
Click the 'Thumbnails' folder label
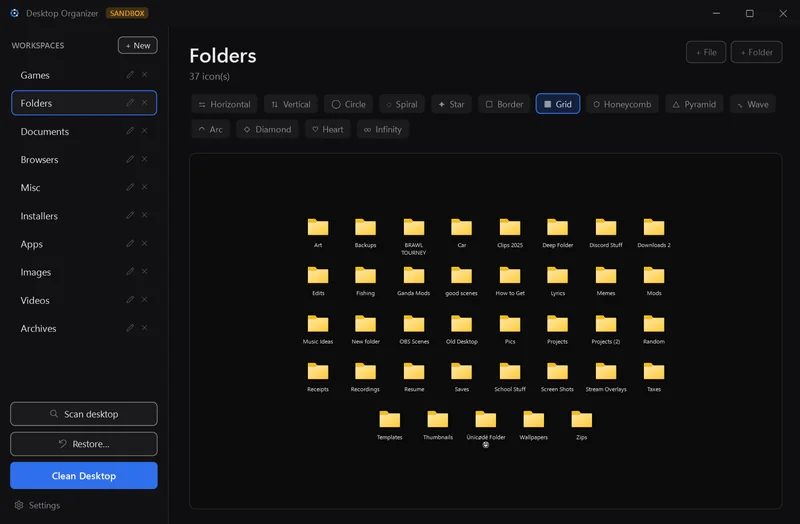[x=438, y=437]
